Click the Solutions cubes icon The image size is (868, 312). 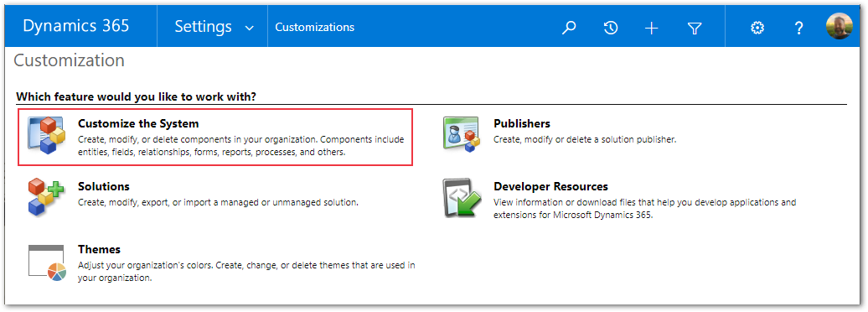tap(47, 196)
